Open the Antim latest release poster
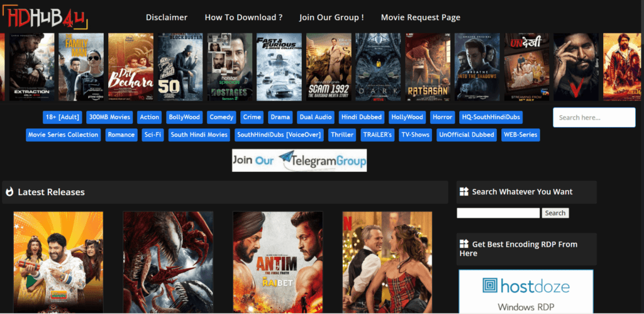The width and height of the screenshot is (644, 314). (x=277, y=262)
